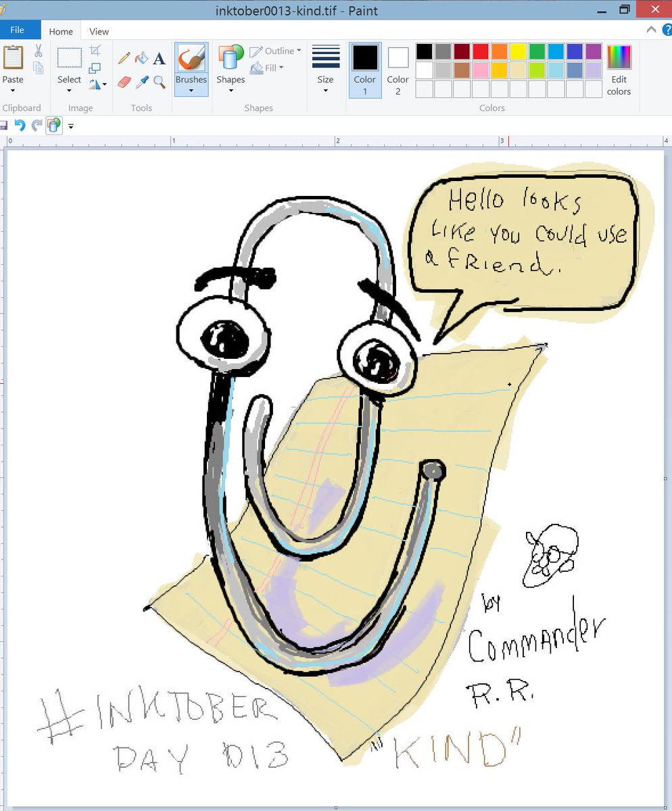This screenshot has height=811, width=672.
Task: Select the Text tool
Action: [x=159, y=59]
